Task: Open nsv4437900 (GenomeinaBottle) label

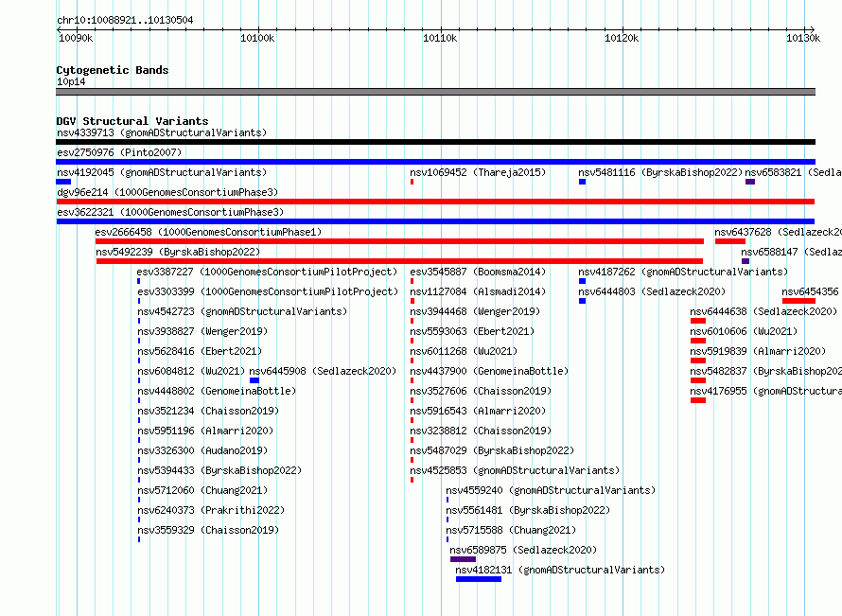Action: [x=489, y=371]
